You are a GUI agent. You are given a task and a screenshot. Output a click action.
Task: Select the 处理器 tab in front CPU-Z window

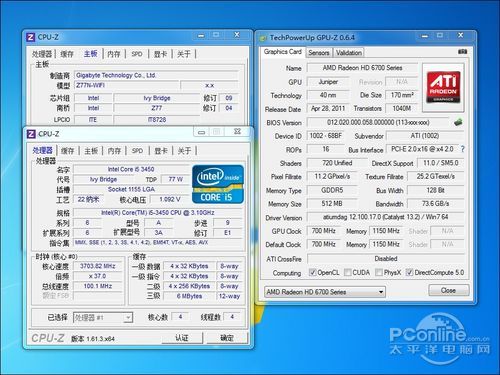43,150
